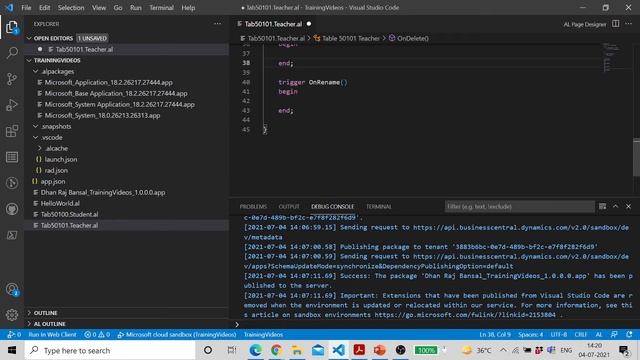This screenshot has height=360, width=640.
Task: Expand the .alcache folder
Action: pos(40,149)
